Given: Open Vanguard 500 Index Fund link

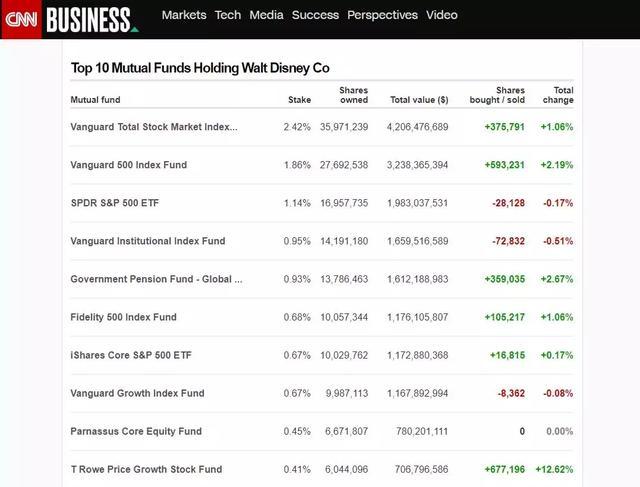Looking at the screenshot, I should pos(129,165).
